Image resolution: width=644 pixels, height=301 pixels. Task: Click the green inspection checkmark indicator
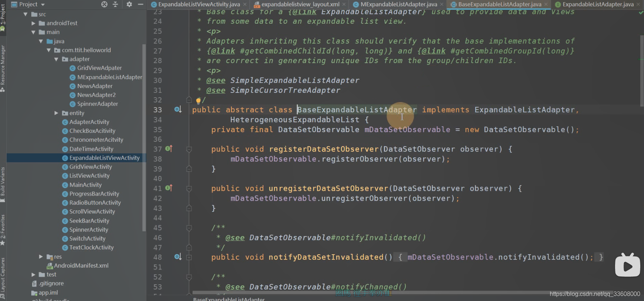click(641, 13)
